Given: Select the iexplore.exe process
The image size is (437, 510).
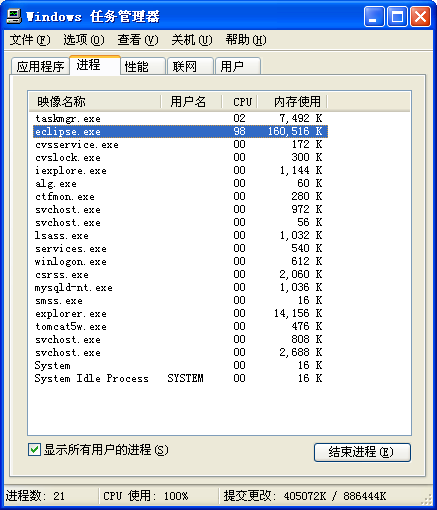Looking at the screenshot, I should pyautogui.click(x=180, y=170).
